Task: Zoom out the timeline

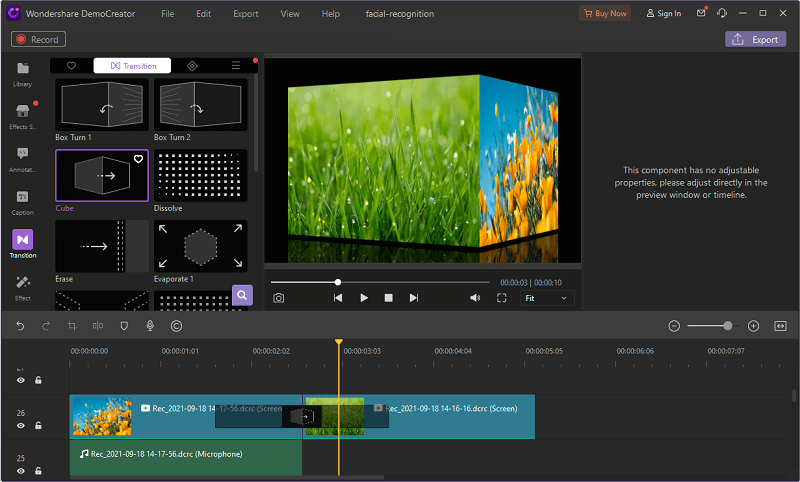Action: tap(674, 326)
